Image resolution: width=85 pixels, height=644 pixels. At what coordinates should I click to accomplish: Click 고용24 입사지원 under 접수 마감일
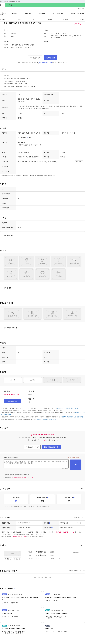click(x=12, y=401)
